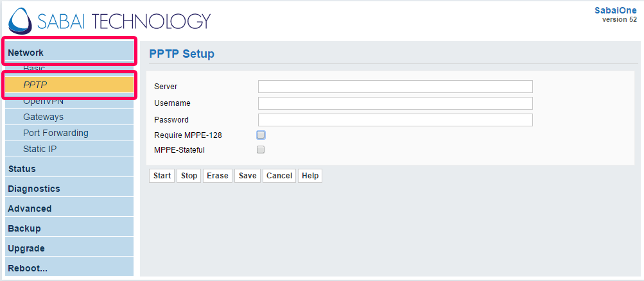Go to the Gateways page

point(69,117)
